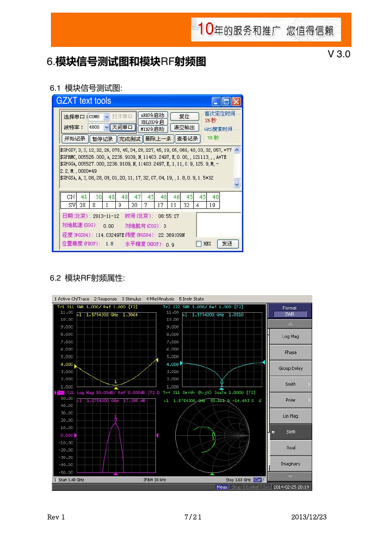
Task: Enable the HEX checkbox
Action: point(199,244)
